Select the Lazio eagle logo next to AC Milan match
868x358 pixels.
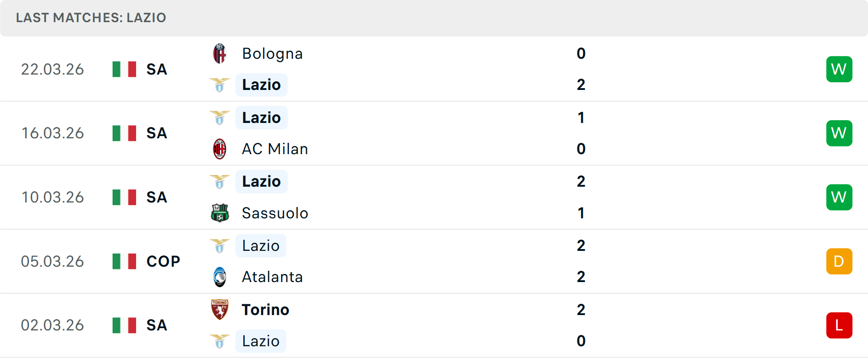click(x=220, y=117)
